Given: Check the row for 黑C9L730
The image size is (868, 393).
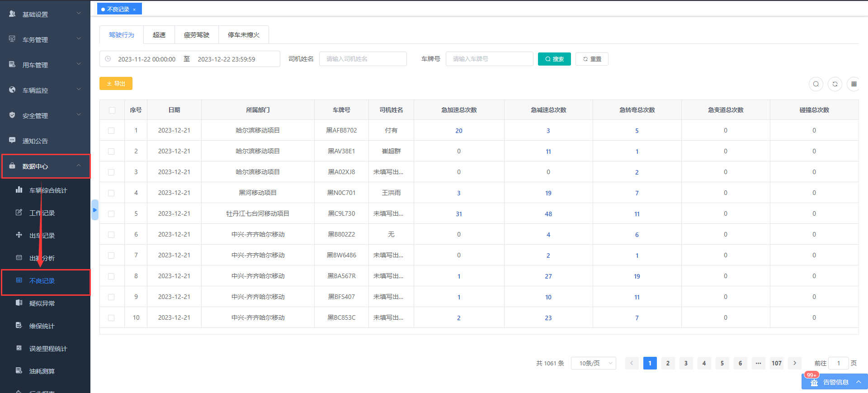Looking at the screenshot, I should [111, 214].
